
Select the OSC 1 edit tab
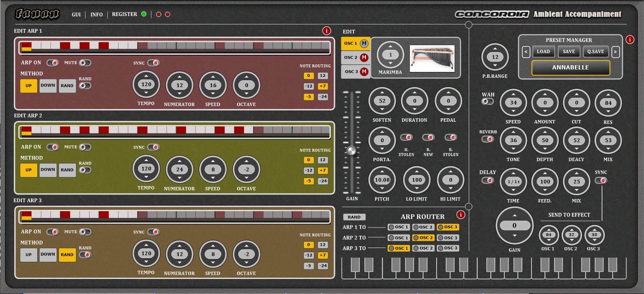point(350,43)
